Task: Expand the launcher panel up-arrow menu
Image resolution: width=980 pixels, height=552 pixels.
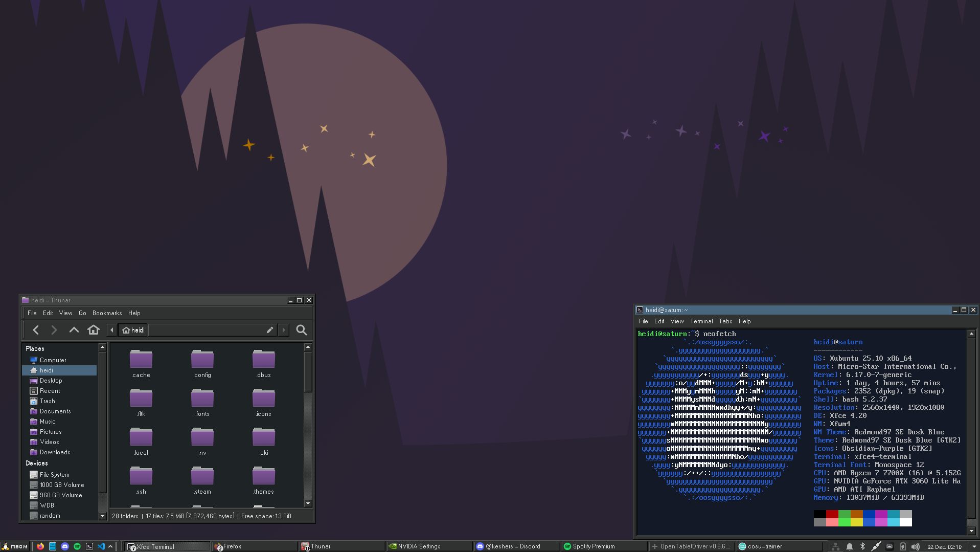Action: click(x=110, y=546)
